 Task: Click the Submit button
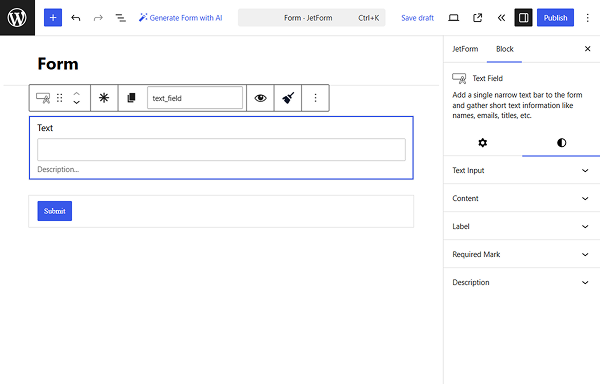click(x=55, y=211)
